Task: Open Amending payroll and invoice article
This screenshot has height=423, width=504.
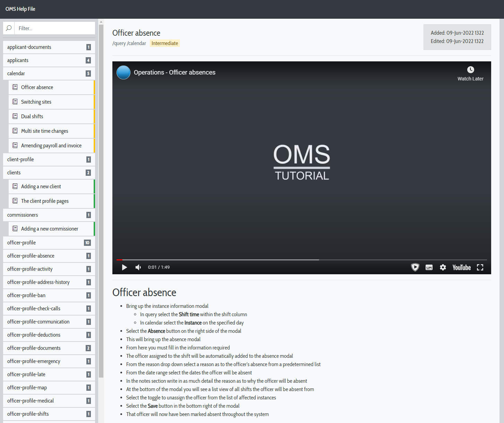Action: click(x=51, y=146)
